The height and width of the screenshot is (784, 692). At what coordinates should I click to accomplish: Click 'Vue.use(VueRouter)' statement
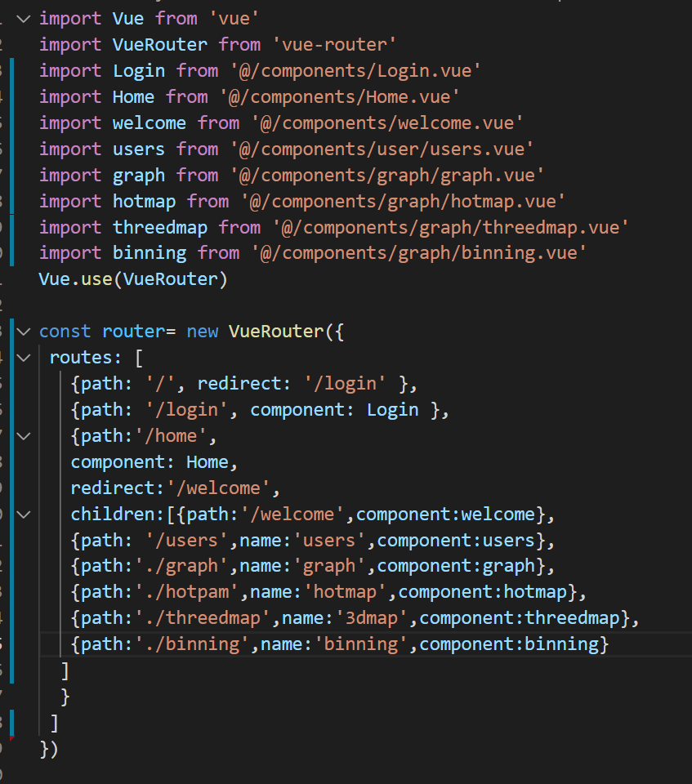(133, 279)
